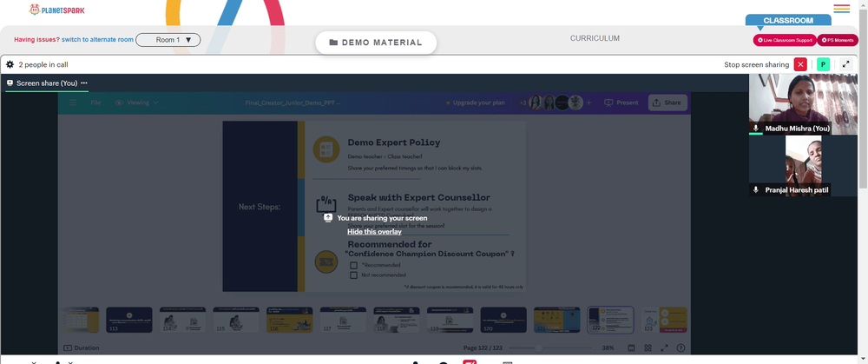
Task: Check the *Recommended checkbox on slide
Action: [x=354, y=265]
